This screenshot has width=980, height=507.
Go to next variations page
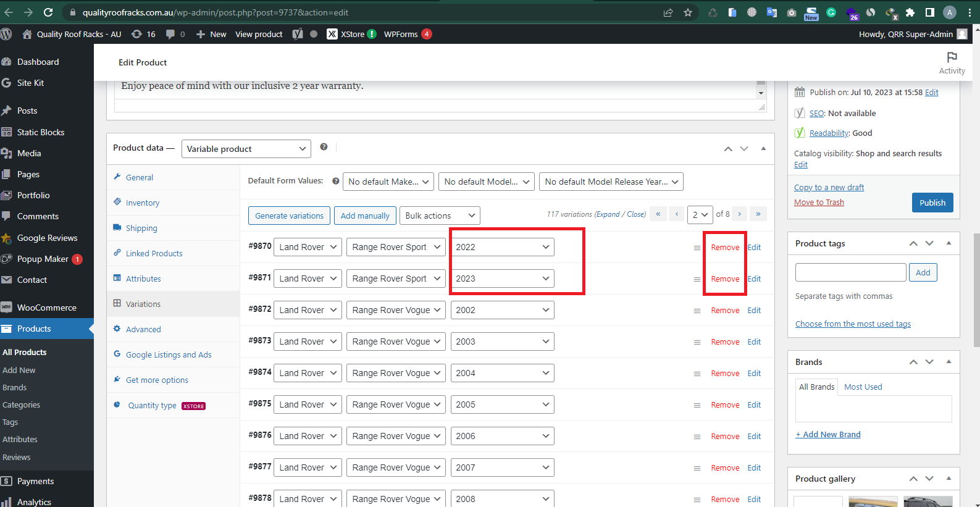point(740,214)
